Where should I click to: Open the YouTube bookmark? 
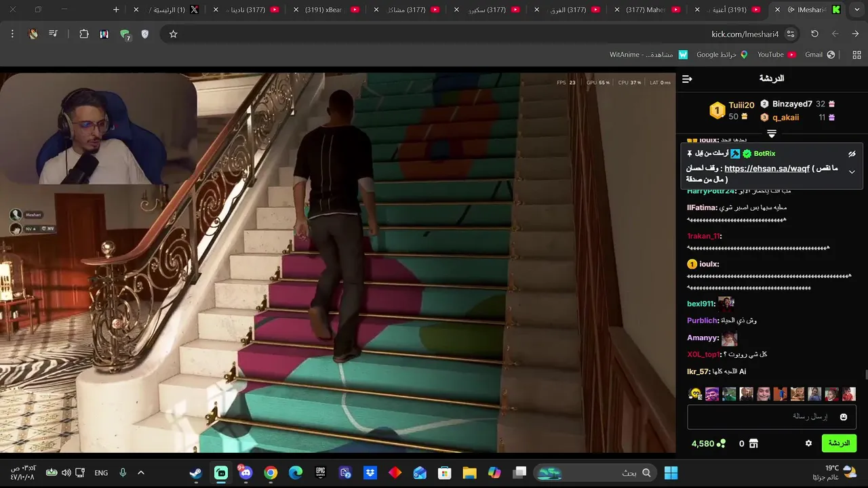point(776,55)
